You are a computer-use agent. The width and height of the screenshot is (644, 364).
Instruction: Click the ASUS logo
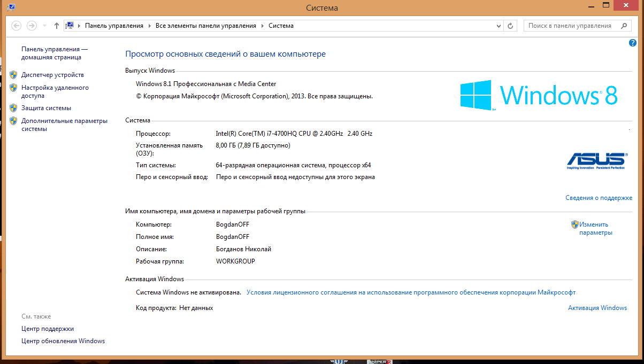tap(596, 161)
